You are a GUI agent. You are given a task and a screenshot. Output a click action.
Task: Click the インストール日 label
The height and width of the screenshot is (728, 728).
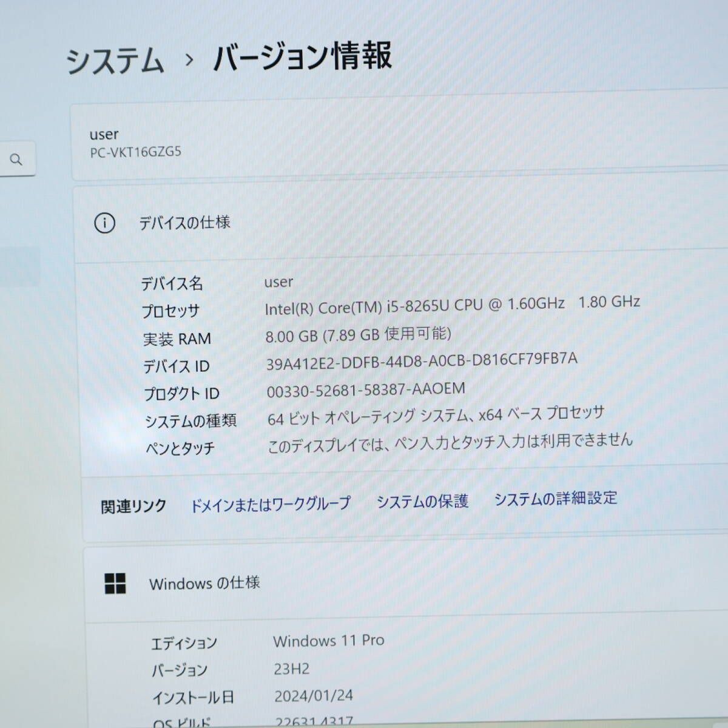[x=193, y=698]
